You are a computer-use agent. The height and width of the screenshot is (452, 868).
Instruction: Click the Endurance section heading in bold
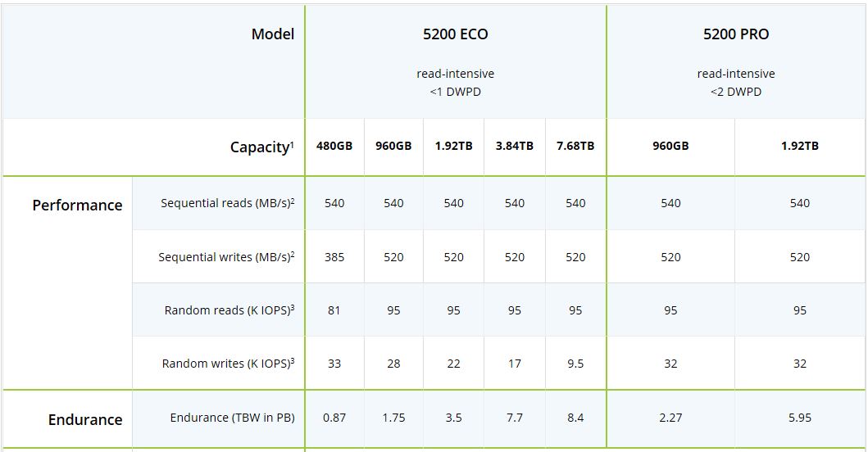click(85, 420)
